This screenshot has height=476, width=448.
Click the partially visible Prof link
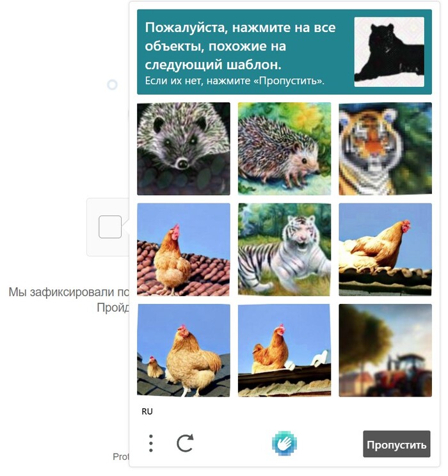(121, 457)
